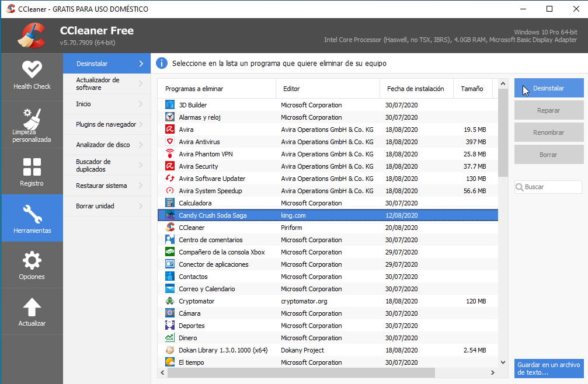Click the 3D Builder app icon
This screenshot has height=384, width=588.
(170, 105)
